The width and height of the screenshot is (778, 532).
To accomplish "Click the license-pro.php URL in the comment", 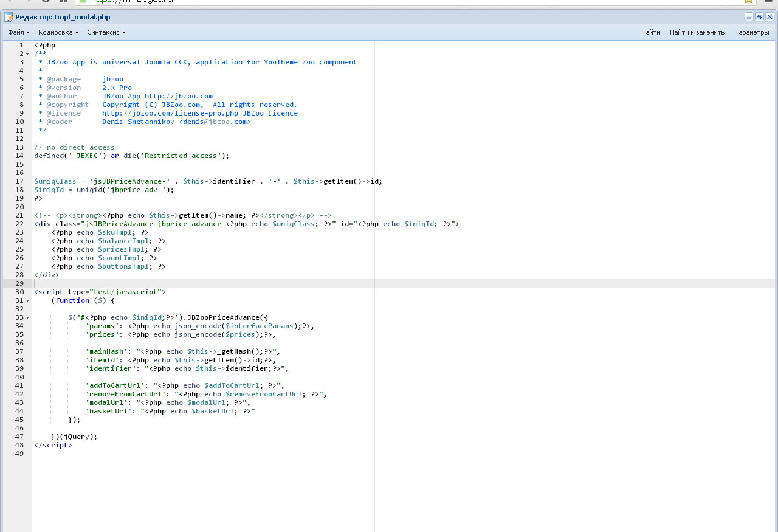I will (x=170, y=113).
